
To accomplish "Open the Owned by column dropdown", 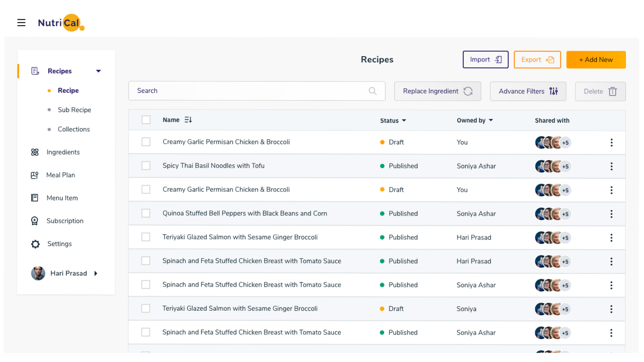I will point(491,120).
